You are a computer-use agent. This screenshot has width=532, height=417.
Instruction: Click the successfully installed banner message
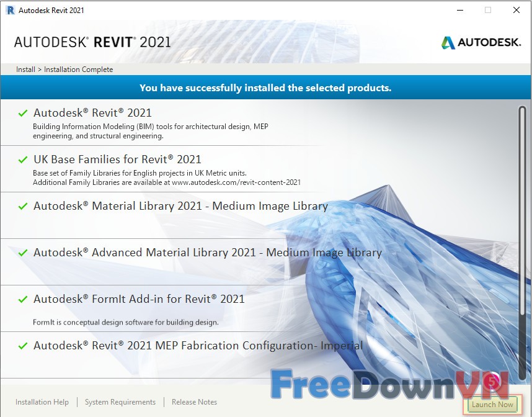pyautogui.click(x=265, y=88)
